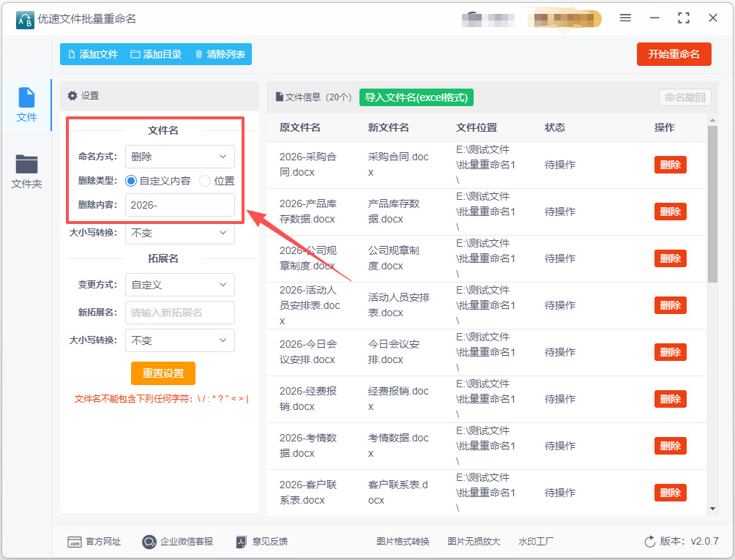Click the 开始重命名 button
The width and height of the screenshot is (735, 560).
click(674, 54)
